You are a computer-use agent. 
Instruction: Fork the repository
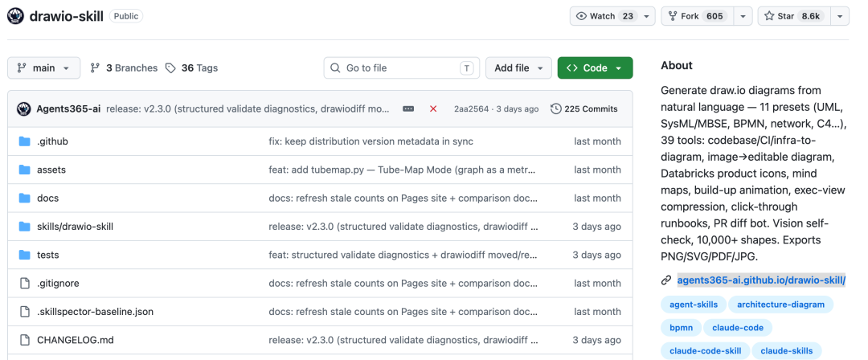(x=698, y=16)
